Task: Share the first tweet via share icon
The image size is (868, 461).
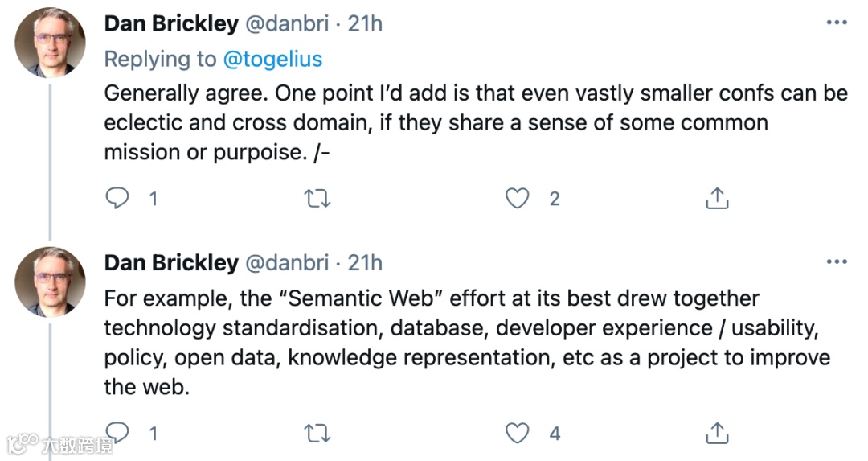Action: click(716, 198)
